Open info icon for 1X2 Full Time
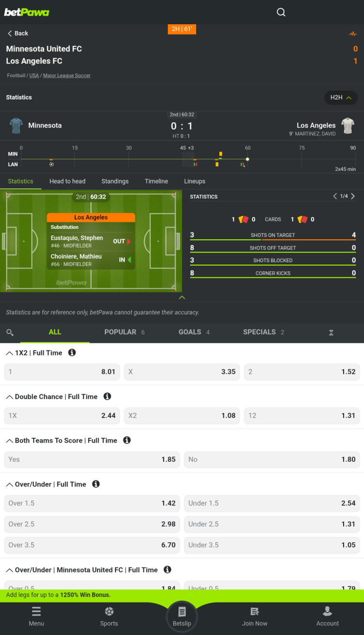Viewport: 364px width, 635px height. (x=72, y=352)
